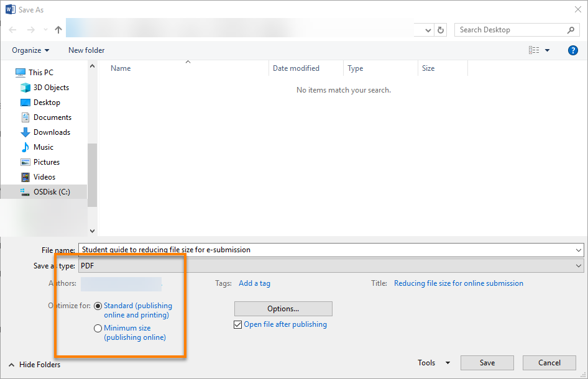Select 3D Objects folder in sidebar
Image resolution: width=588 pixels, height=379 pixels.
[51, 88]
